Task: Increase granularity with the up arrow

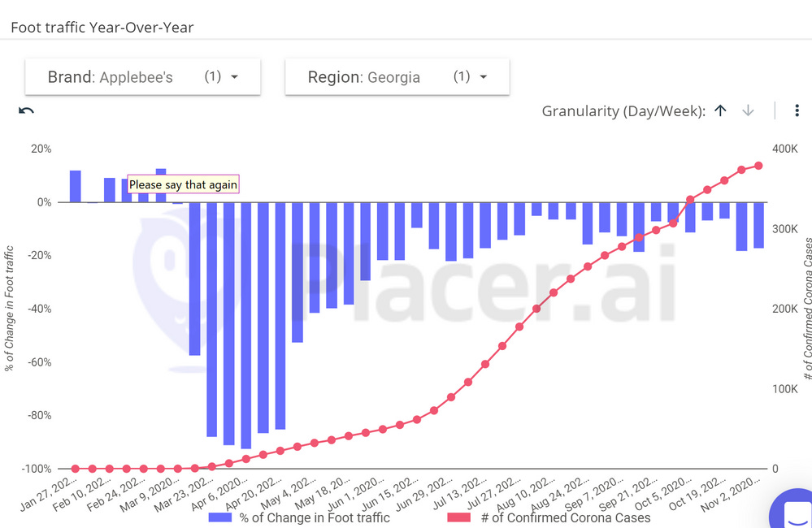Action: click(720, 110)
